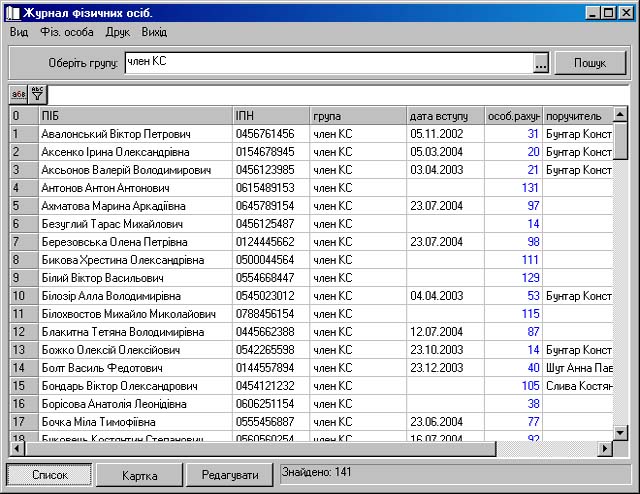Click the horizontal scrollbar thumb
The width and height of the screenshot is (640, 494).
[x=260, y=449]
